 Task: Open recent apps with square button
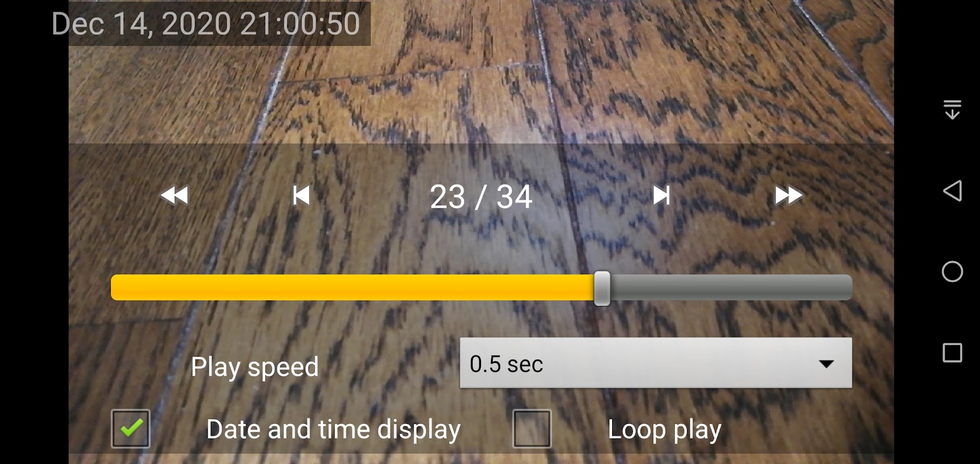pyautogui.click(x=952, y=353)
